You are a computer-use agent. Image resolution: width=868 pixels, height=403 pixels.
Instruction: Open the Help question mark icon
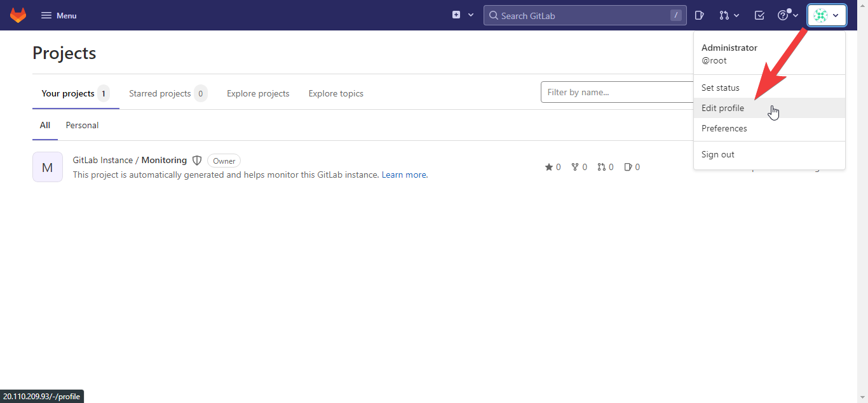(x=783, y=15)
